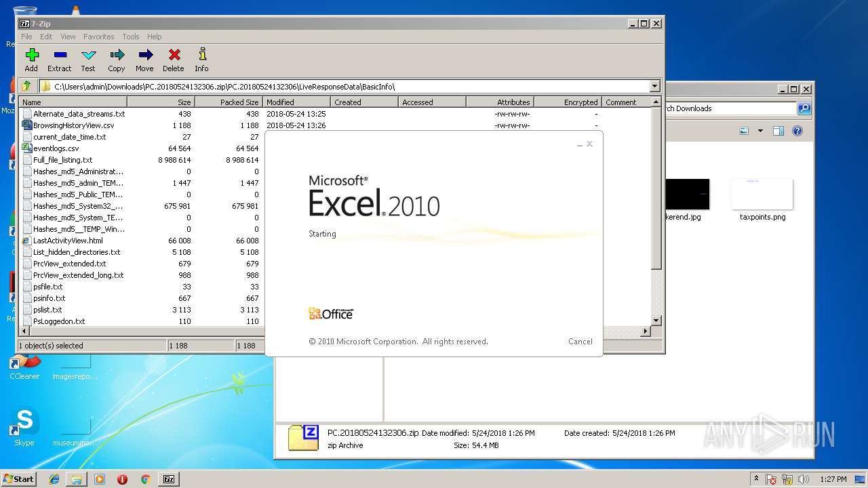Image resolution: width=868 pixels, height=488 pixels.
Task: Click the Explorer search magnifier icon
Action: point(804,108)
